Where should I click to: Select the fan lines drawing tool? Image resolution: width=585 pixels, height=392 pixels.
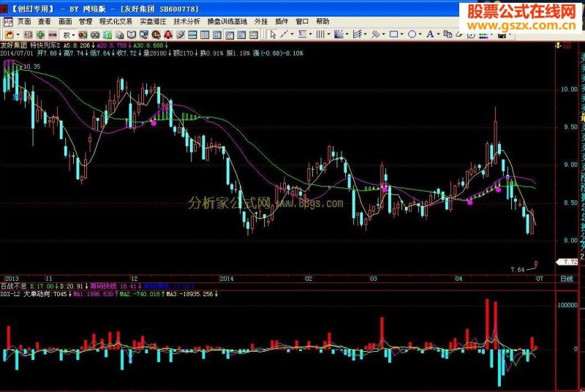(339, 34)
